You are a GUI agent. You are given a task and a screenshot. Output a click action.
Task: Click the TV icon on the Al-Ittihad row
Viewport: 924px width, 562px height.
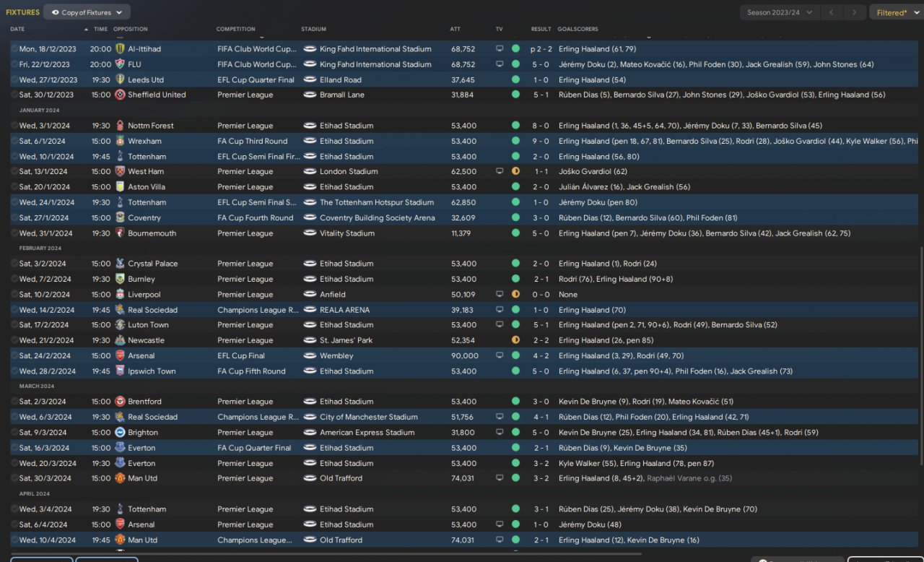pyautogui.click(x=500, y=49)
